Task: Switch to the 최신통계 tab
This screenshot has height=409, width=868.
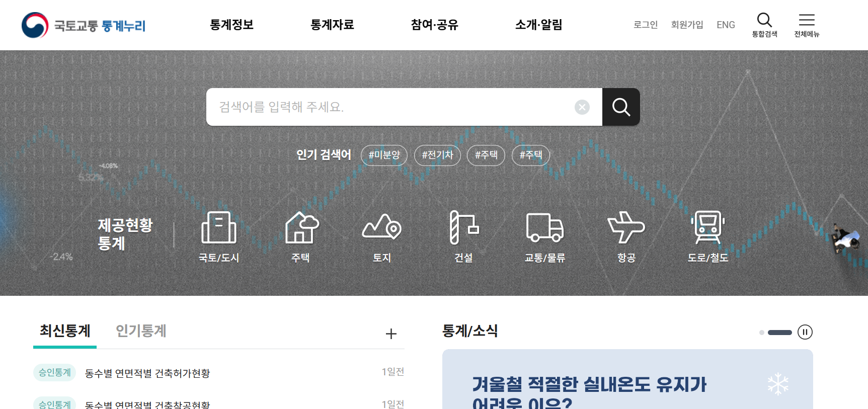Action: [65, 331]
